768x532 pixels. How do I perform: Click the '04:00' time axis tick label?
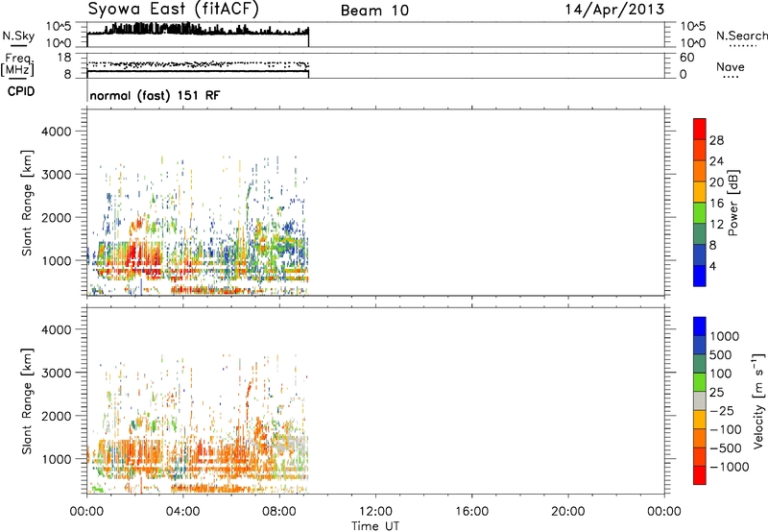tap(182, 512)
